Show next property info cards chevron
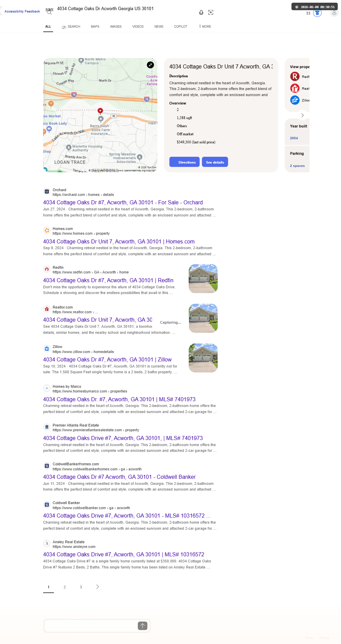The width and height of the screenshot is (341, 644). point(303,115)
